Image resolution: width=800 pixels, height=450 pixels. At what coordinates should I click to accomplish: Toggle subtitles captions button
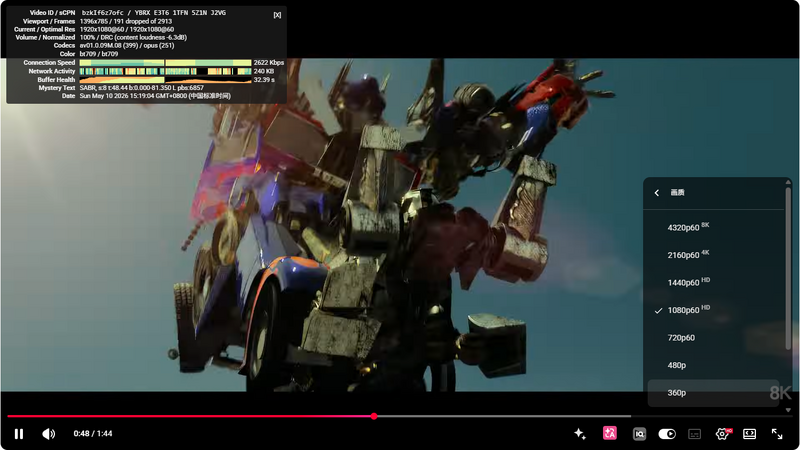[694, 434]
